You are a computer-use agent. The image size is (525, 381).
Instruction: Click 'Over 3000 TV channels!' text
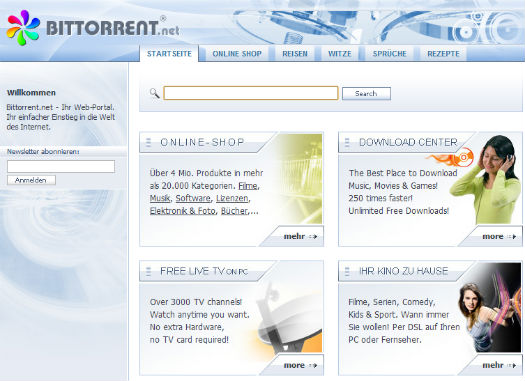[x=196, y=302]
